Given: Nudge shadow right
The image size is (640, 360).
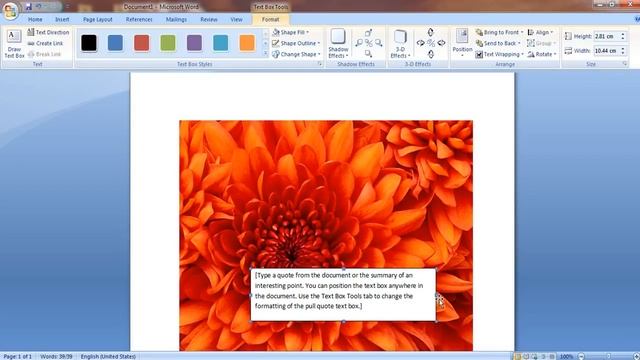Looking at the screenshot, I should pyautogui.click(x=379, y=43).
